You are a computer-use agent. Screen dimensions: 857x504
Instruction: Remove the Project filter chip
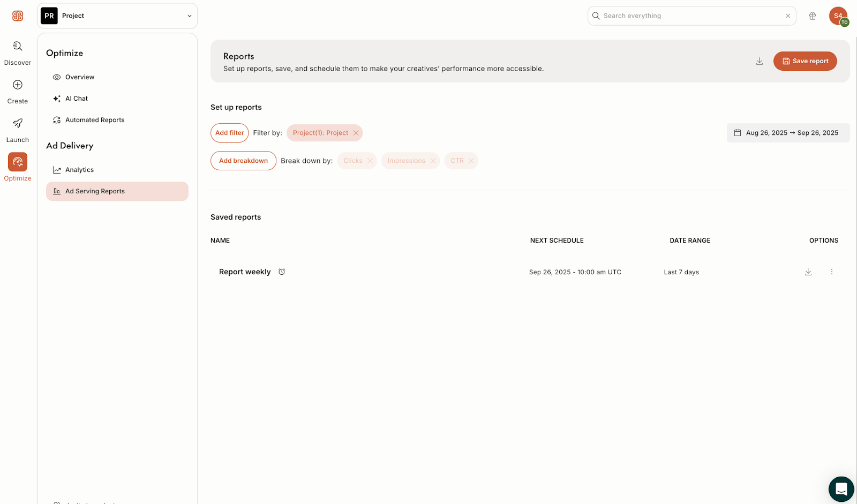pos(356,133)
